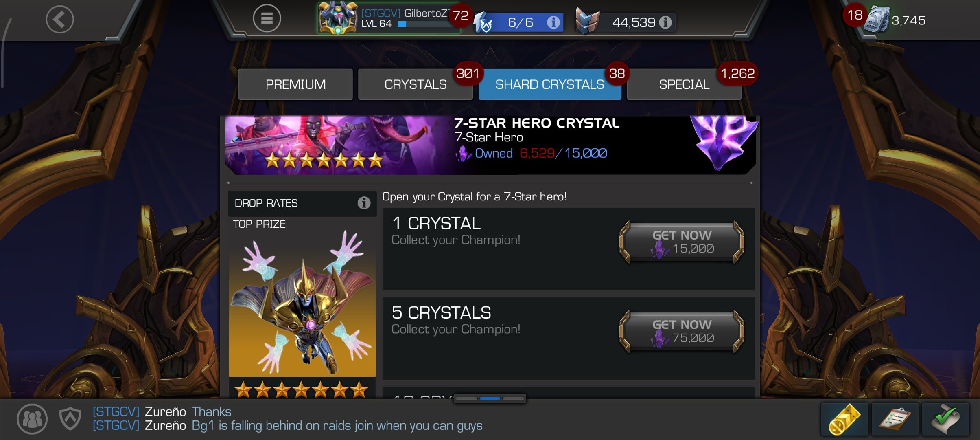This screenshot has width=980, height=440.
Task: Tap the back arrow icon
Action: point(59,19)
